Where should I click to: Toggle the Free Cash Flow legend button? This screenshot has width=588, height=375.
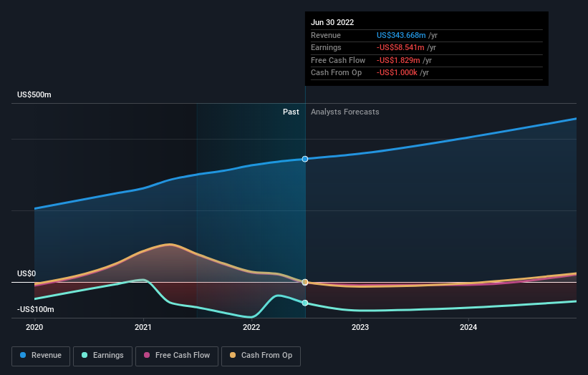coord(177,356)
